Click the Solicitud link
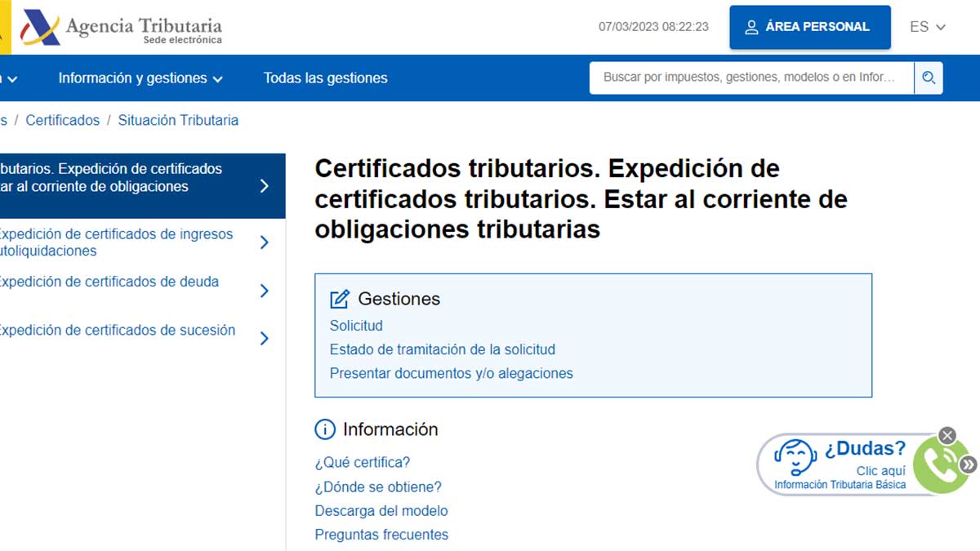This screenshot has height=551, width=980. [x=356, y=326]
